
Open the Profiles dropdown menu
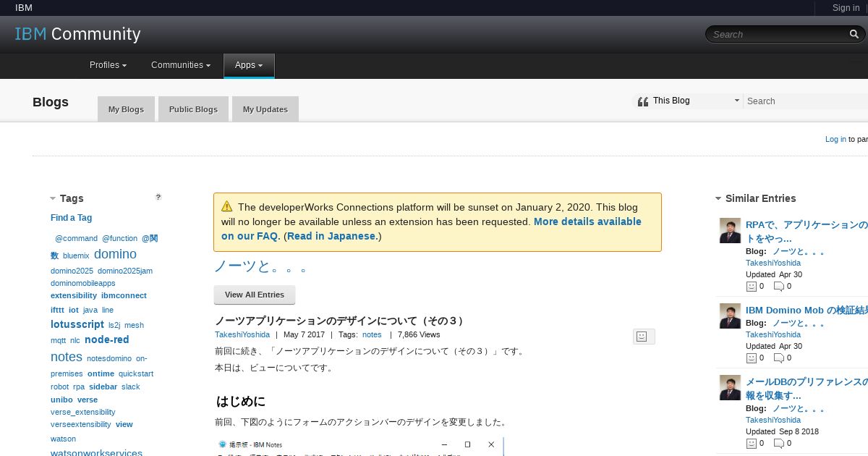click(x=108, y=65)
